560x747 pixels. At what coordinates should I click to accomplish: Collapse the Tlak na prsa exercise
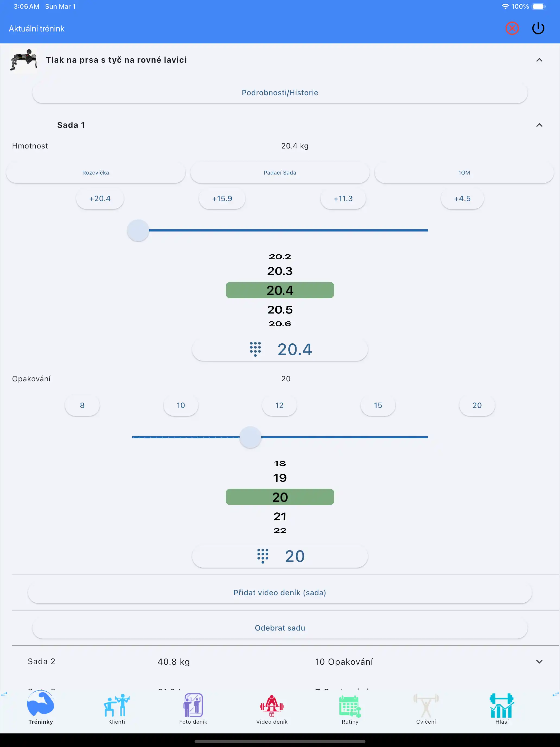click(539, 60)
